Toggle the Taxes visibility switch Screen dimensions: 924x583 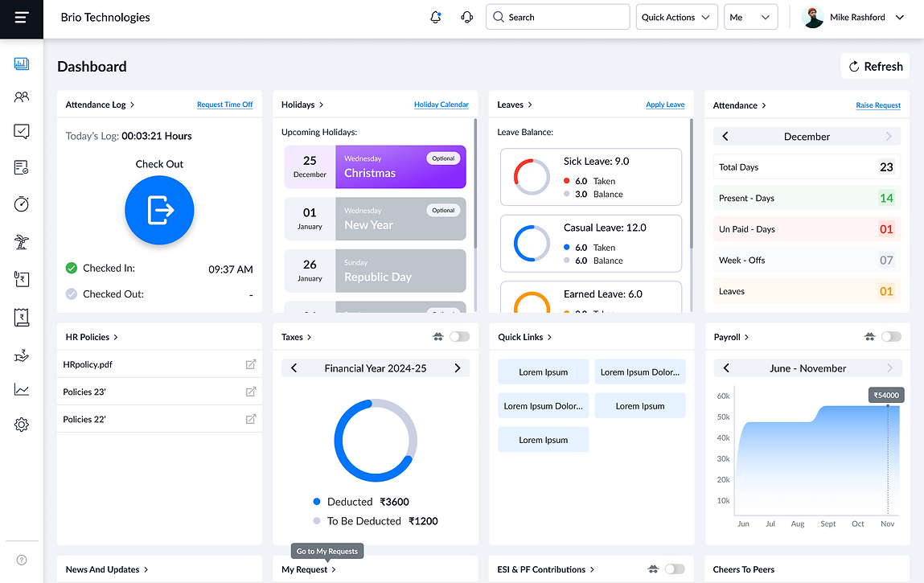(460, 337)
